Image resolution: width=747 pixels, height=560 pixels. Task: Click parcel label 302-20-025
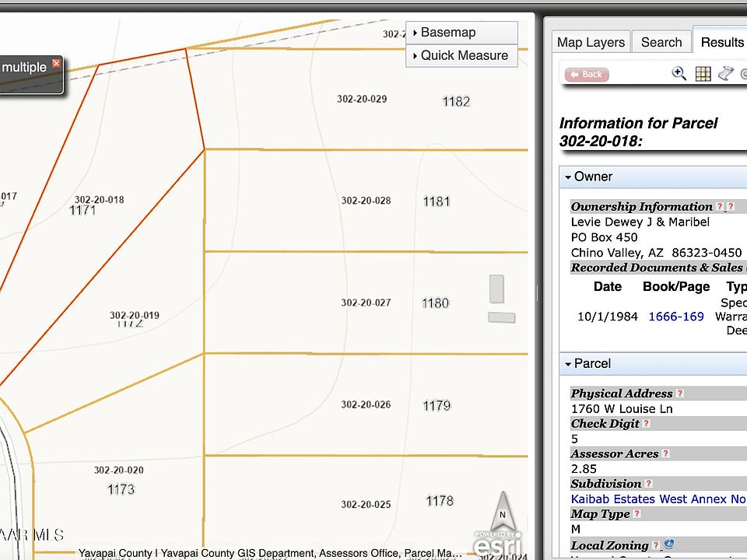tap(366, 504)
